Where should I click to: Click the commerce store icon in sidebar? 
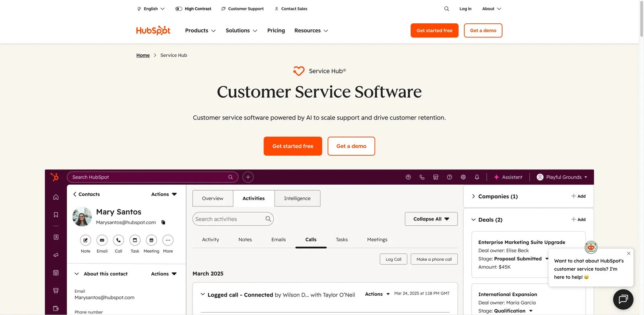[x=56, y=290]
